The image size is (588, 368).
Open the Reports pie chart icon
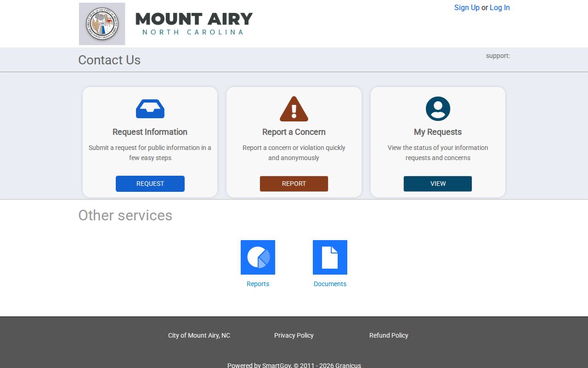coord(258,257)
